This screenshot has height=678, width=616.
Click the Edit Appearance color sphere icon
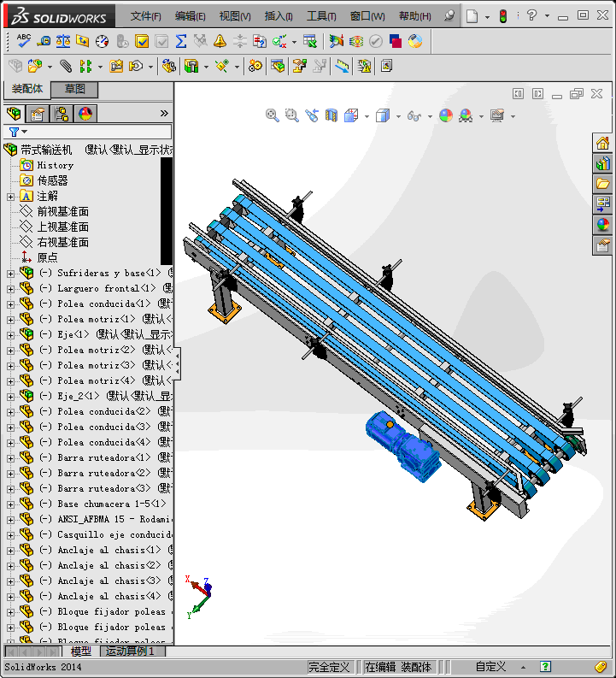pos(445,115)
